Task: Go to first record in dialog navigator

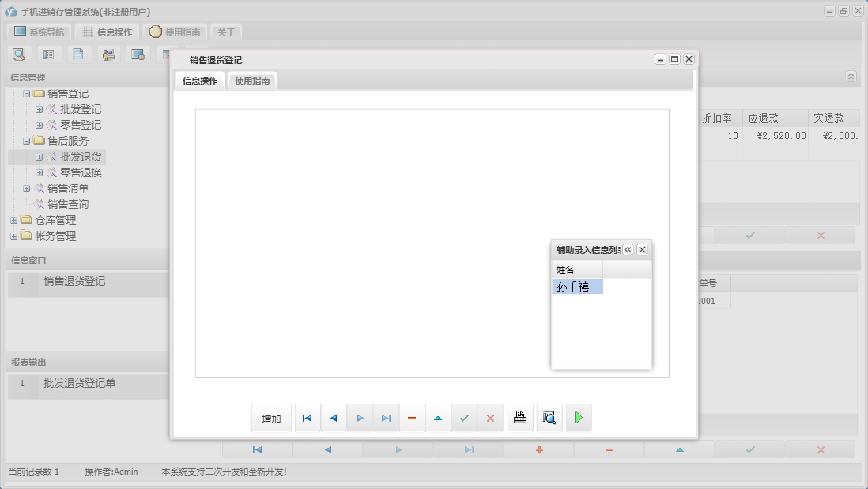Action: [x=308, y=418]
